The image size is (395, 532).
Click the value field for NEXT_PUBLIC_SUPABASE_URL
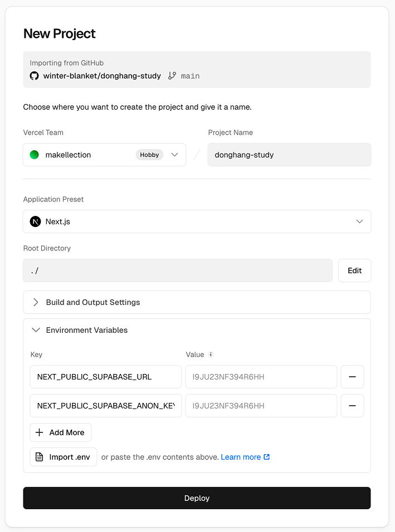(x=261, y=377)
